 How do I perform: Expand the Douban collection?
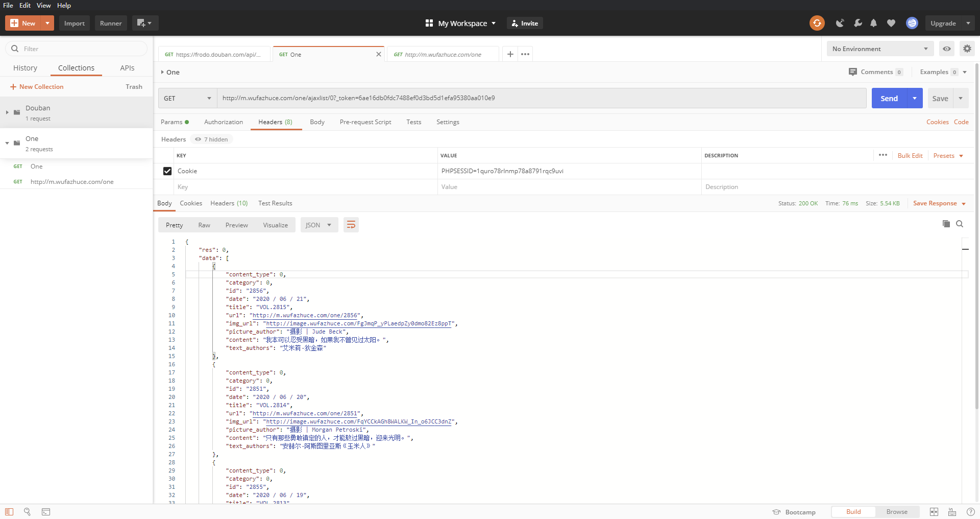tap(7, 112)
